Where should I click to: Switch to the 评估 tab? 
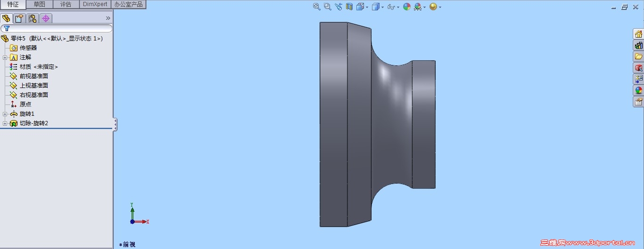click(66, 4)
